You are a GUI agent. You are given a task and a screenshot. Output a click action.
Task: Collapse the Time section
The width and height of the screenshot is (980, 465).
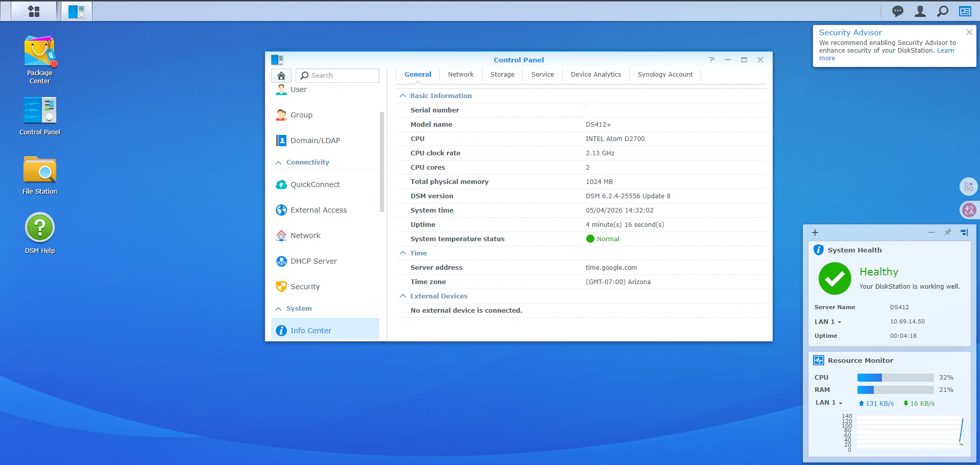coord(403,253)
